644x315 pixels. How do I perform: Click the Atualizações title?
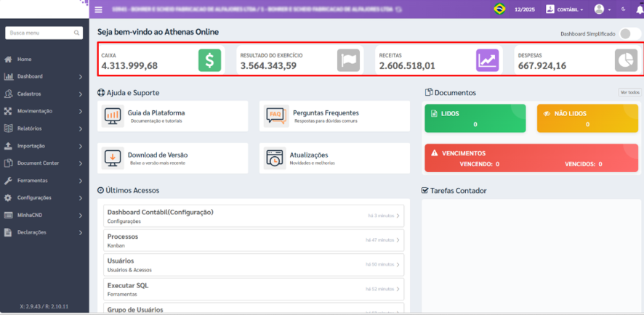(309, 155)
